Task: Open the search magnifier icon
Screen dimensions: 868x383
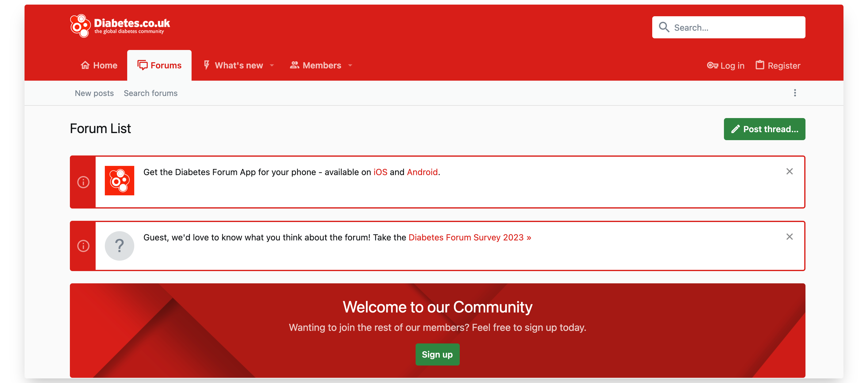Action: point(664,27)
